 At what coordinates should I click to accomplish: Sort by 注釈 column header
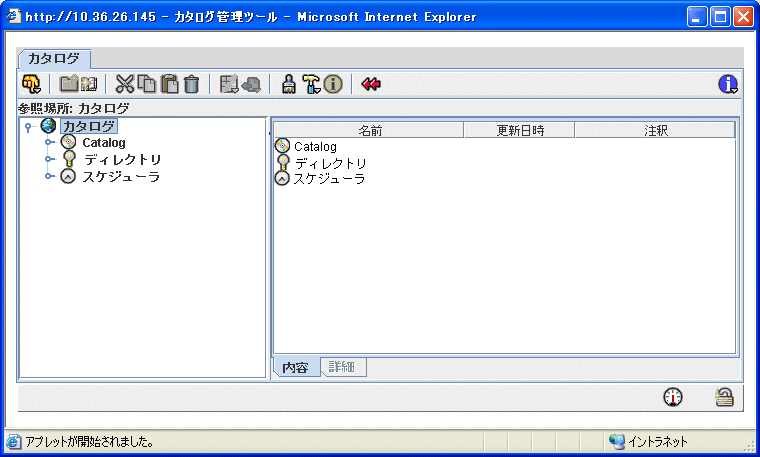[x=655, y=130]
